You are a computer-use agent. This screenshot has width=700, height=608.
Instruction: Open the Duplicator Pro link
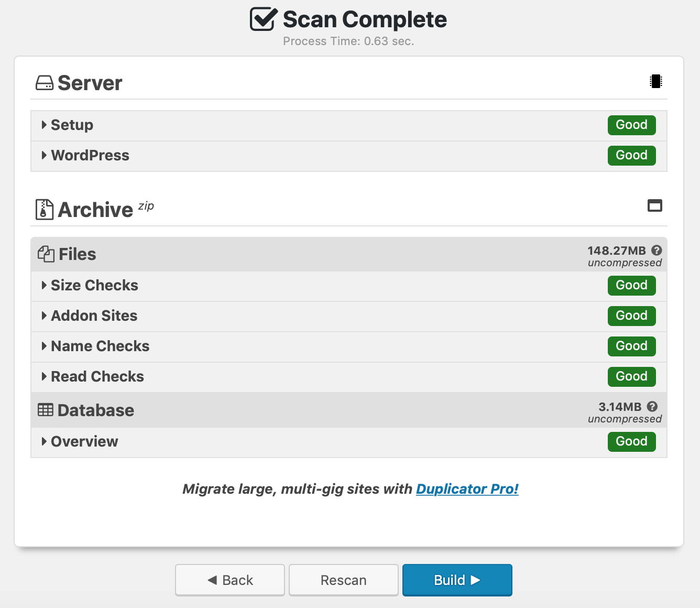[467, 489]
